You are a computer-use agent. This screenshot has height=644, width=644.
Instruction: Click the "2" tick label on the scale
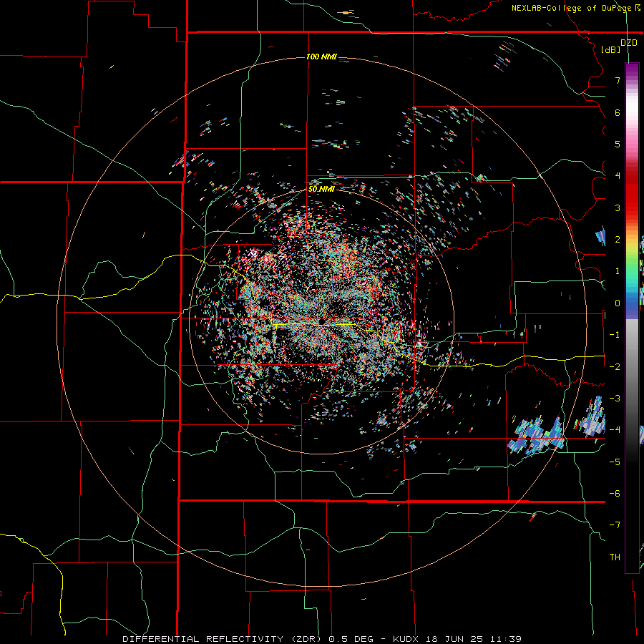coord(618,240)
